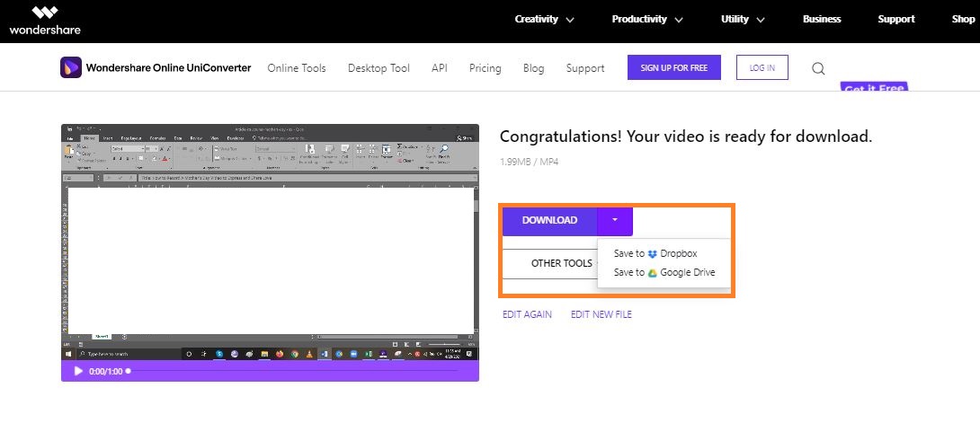
Task: Choose Save to Dropbox
Action: [655, 254]
